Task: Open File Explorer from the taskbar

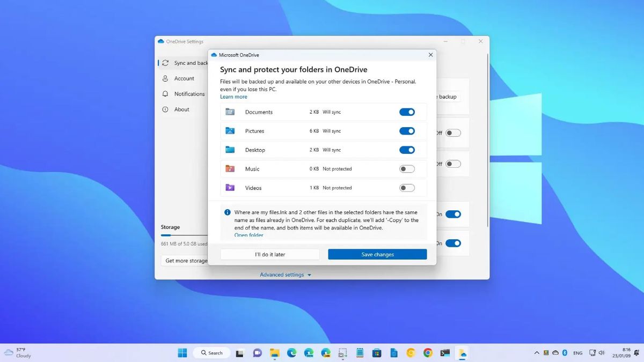Action: (x=275, y=353)
